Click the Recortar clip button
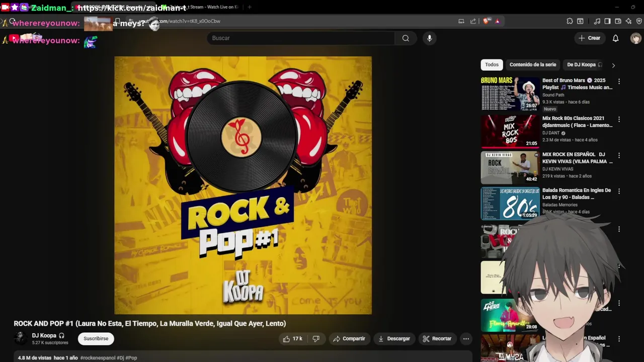Image resolution: width=644 pixels, height=362 pixels. tap(437, 339)
